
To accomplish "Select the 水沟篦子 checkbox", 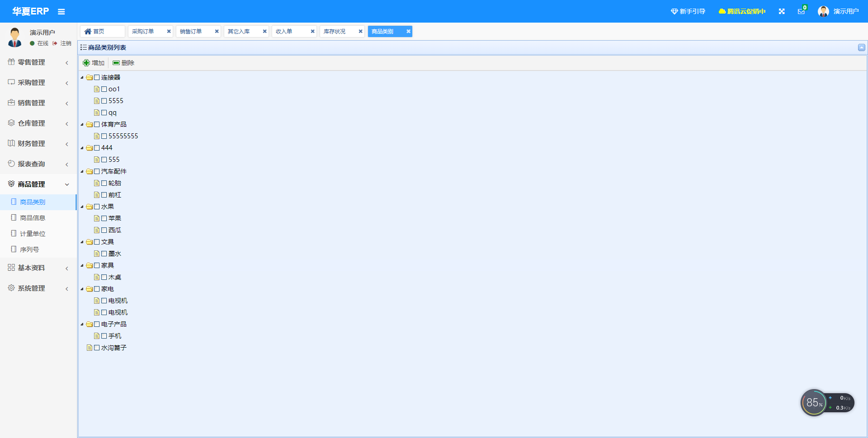I will click(x=97, y=348).
